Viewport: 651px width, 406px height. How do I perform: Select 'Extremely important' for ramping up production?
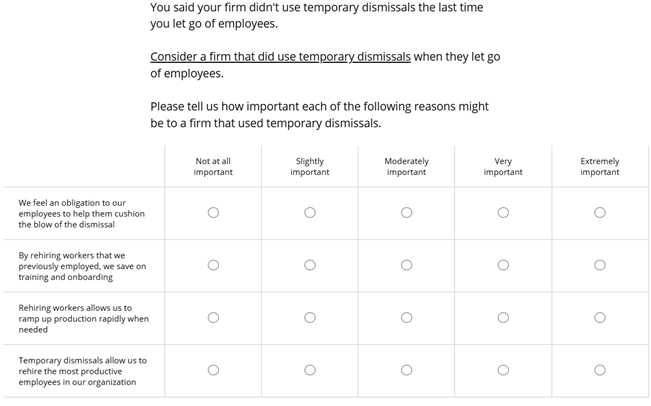(600, 317)
